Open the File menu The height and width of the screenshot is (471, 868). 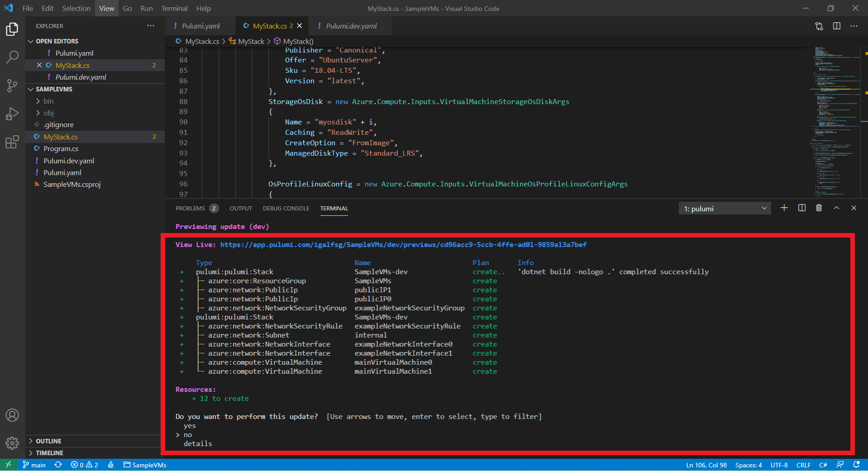28,8
